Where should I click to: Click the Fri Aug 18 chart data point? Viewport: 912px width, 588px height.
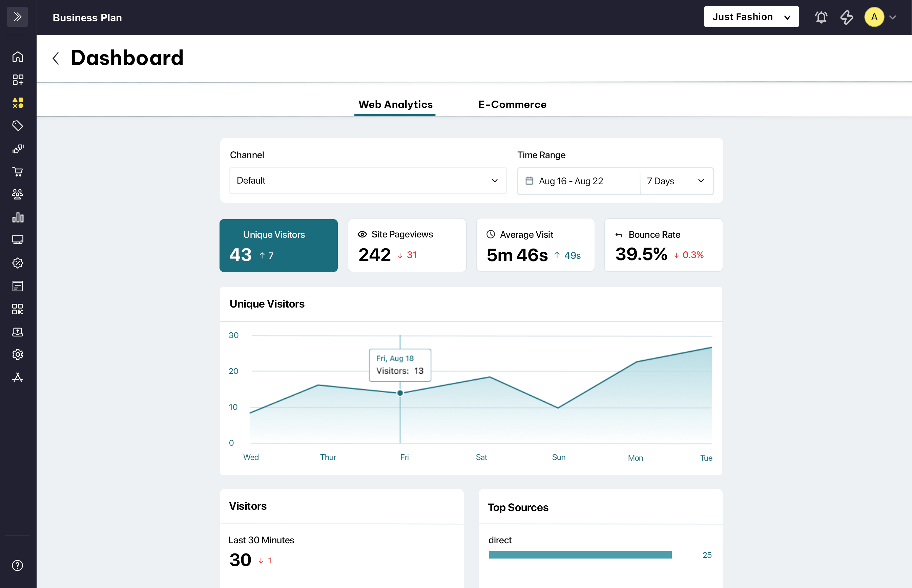(400, 393)
